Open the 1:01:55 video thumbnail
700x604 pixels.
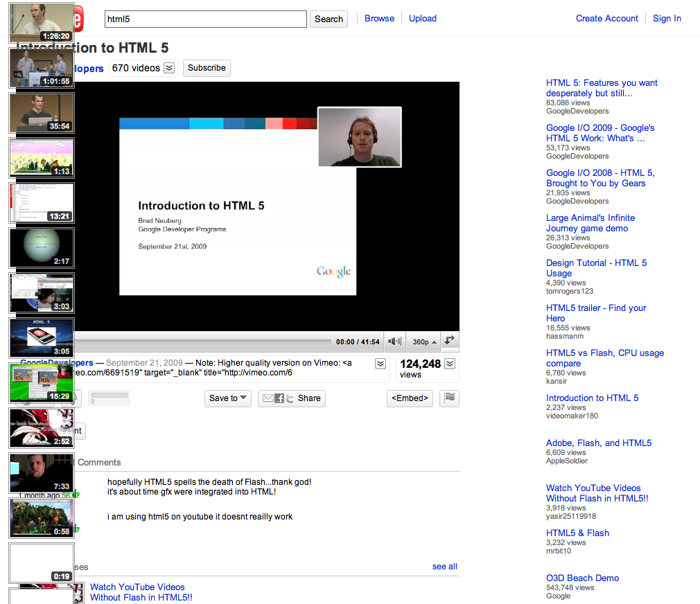[x=42, y=68]
